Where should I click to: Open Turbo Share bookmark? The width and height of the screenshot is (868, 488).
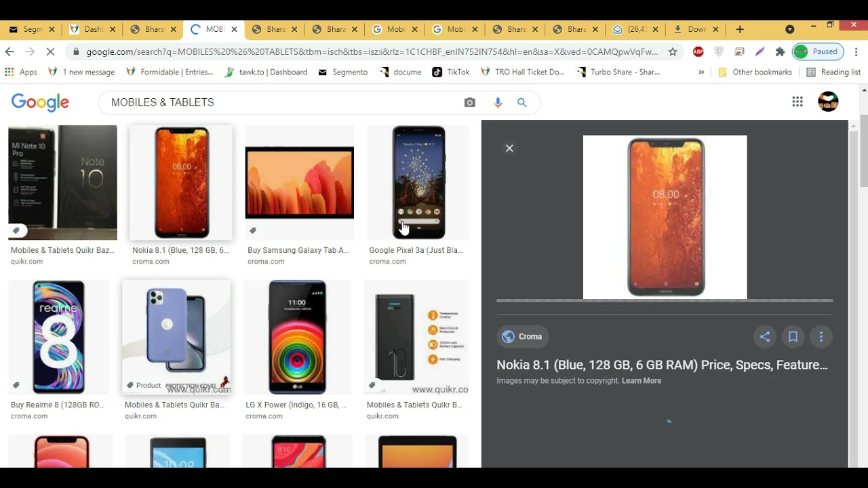(x=618, y=72)
